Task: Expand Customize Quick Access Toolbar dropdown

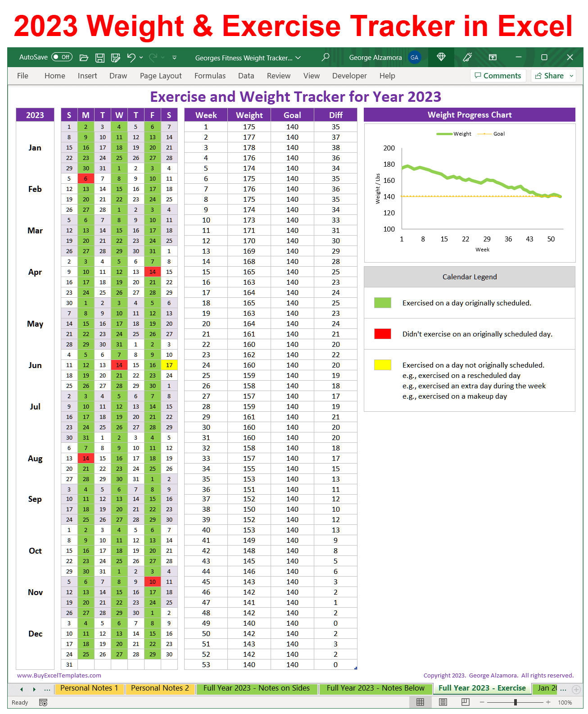Action: (175, 58)
